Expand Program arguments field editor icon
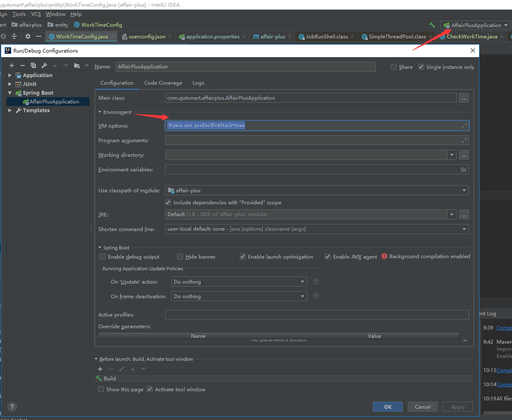 coord(464,140)
